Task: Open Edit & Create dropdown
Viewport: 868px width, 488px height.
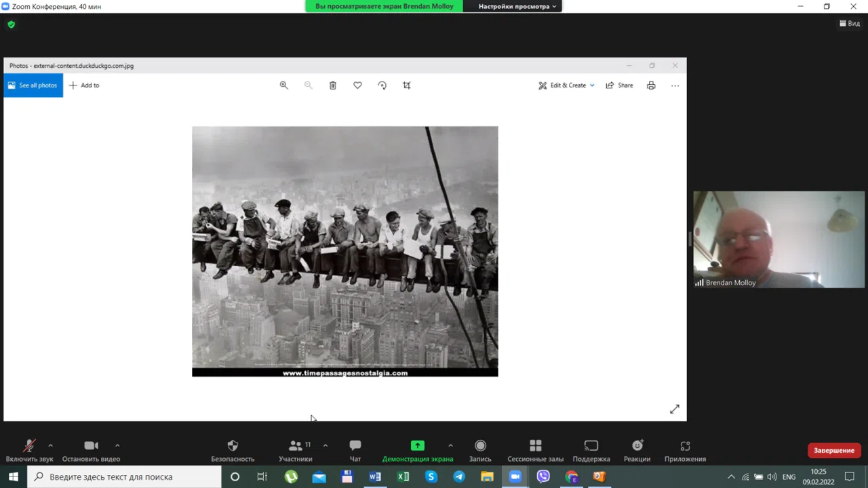Action: [566, 86]
